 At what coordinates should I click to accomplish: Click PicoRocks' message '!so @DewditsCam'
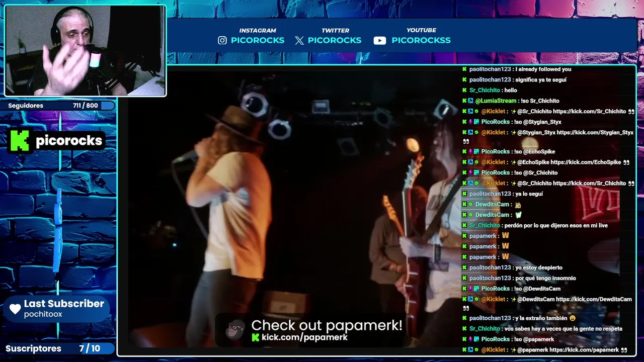[x=537, y=289]
